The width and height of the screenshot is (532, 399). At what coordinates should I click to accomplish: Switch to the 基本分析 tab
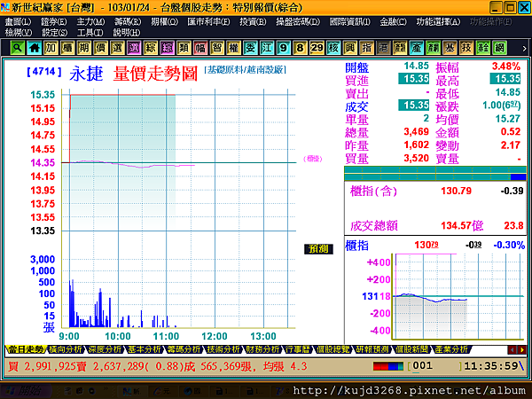tap(145, 349)
